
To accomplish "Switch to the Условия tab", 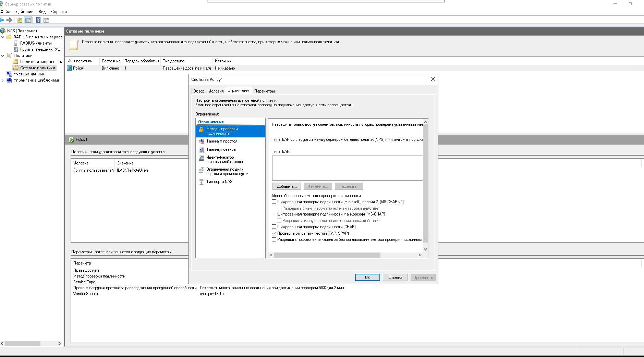I will click(216, 91).
